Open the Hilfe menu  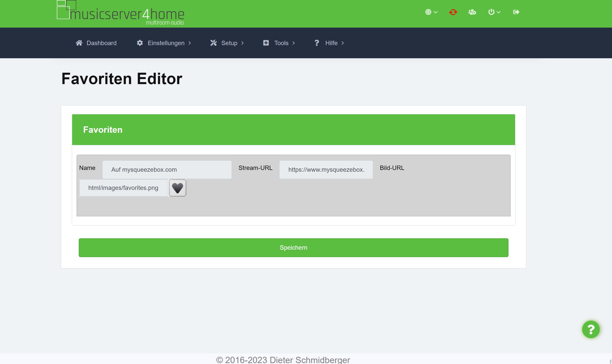pos(331,43)
